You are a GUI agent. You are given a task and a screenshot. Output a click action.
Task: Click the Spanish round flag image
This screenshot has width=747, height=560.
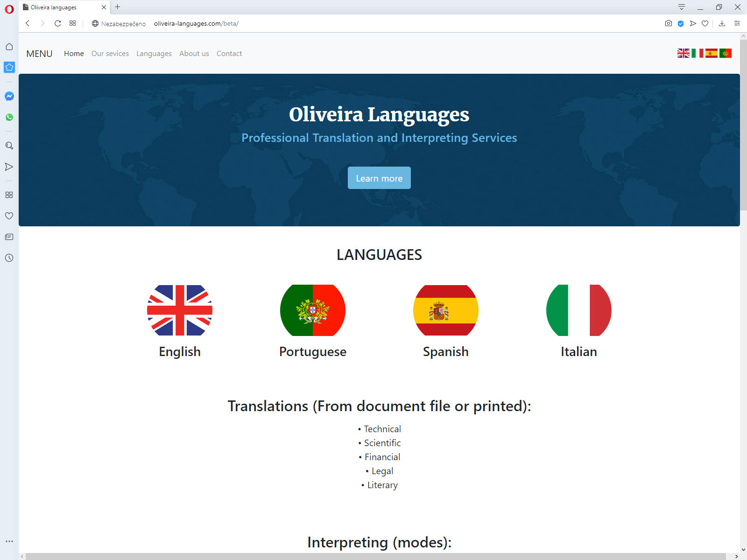click(446, 310)
